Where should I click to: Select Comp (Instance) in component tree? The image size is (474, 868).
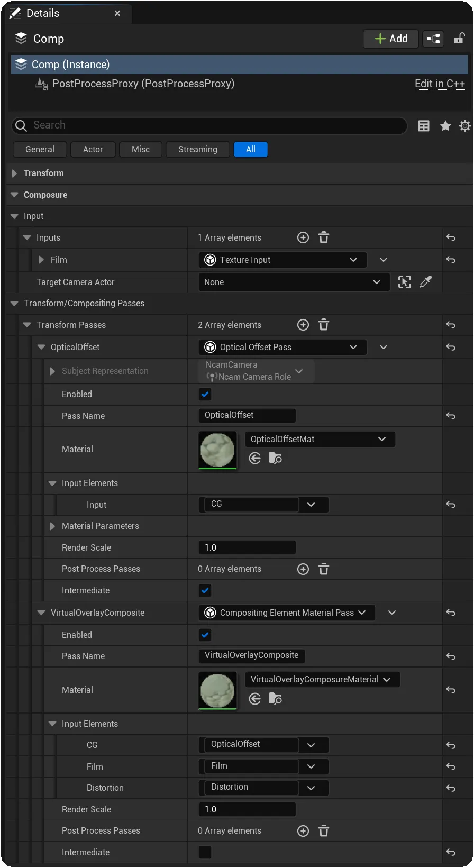click(x=240, y=65)
